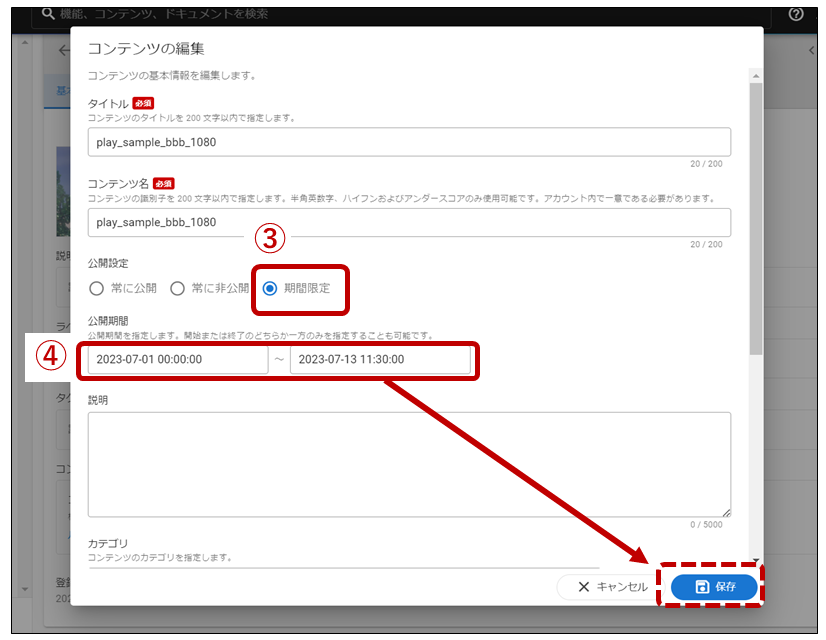Click the コンテンツ名 input field
The image size is (826, 640).
pos(409,223)
